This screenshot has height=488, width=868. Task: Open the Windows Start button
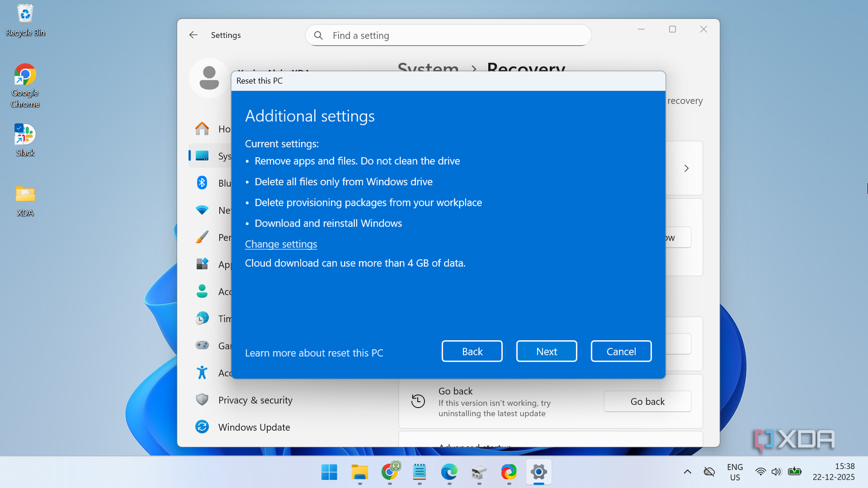click(329, 472)
